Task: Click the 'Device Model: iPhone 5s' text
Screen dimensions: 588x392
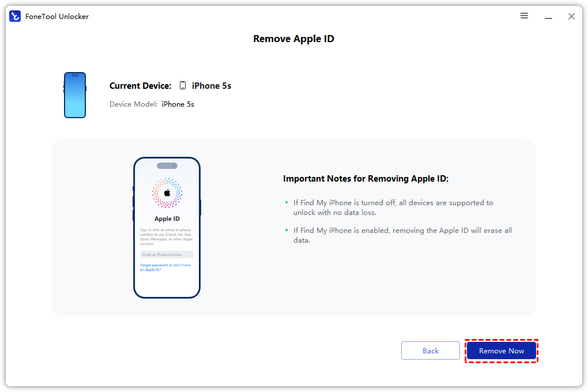Action: click(x=152, y=104)
